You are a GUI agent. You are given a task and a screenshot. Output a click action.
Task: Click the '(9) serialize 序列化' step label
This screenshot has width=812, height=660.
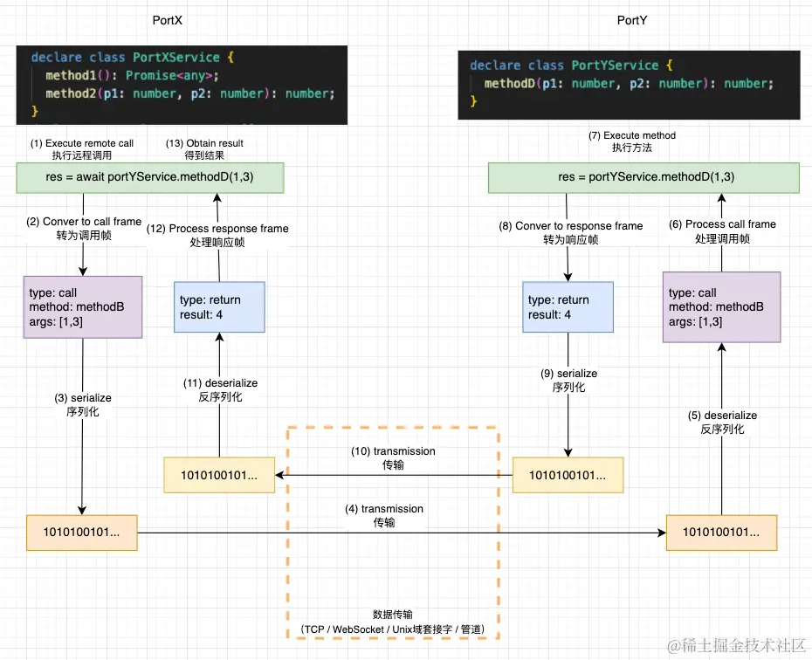[x=570, y=380]
